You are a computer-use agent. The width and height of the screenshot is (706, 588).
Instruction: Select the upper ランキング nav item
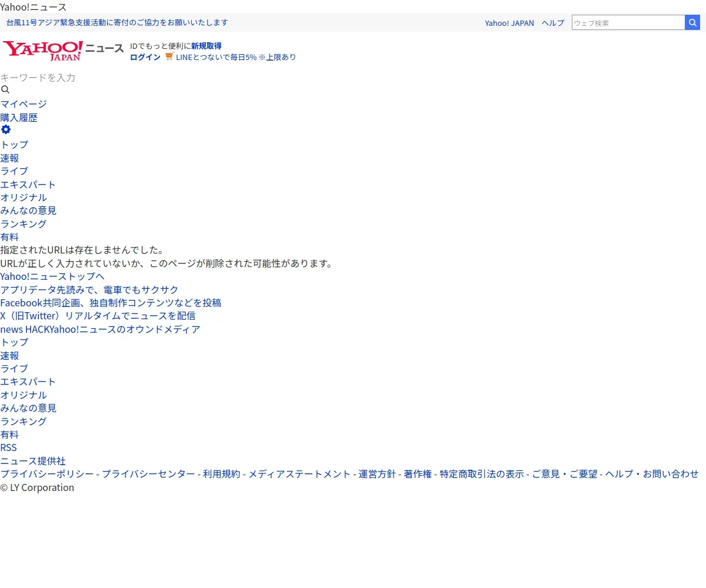[x=24, y=224]
